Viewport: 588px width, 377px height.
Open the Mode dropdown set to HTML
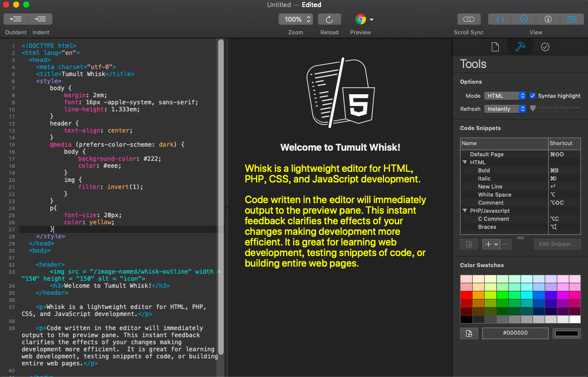pyautogui.click(x=505, y=95)
